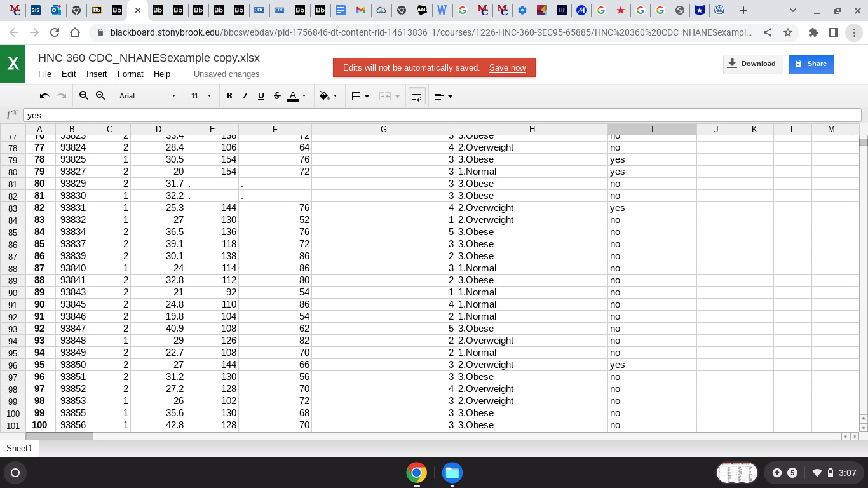Image resolution: width=868 pixels, height=488 pixels.
Task: Select the Undo icon
Action: (44, 96)
